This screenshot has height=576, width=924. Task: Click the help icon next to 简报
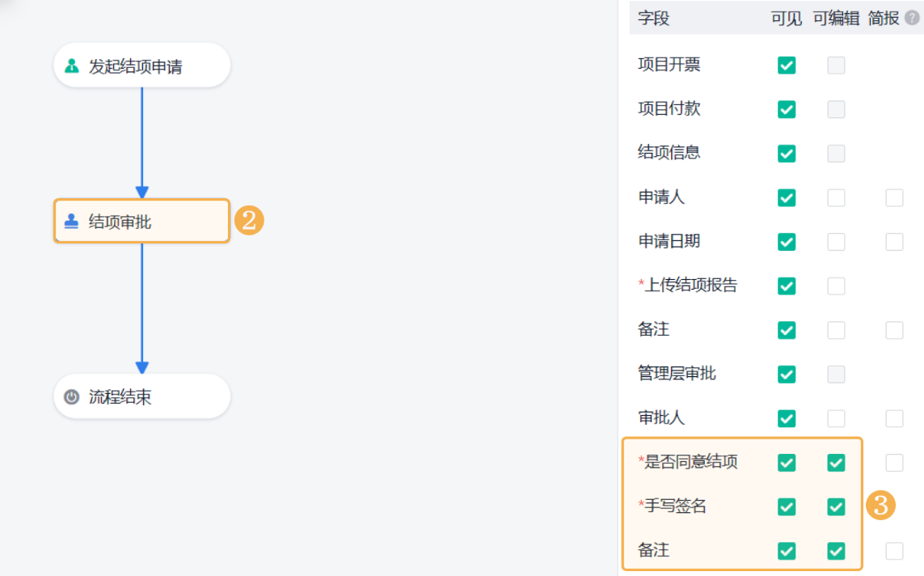click(x=912, y=19)
